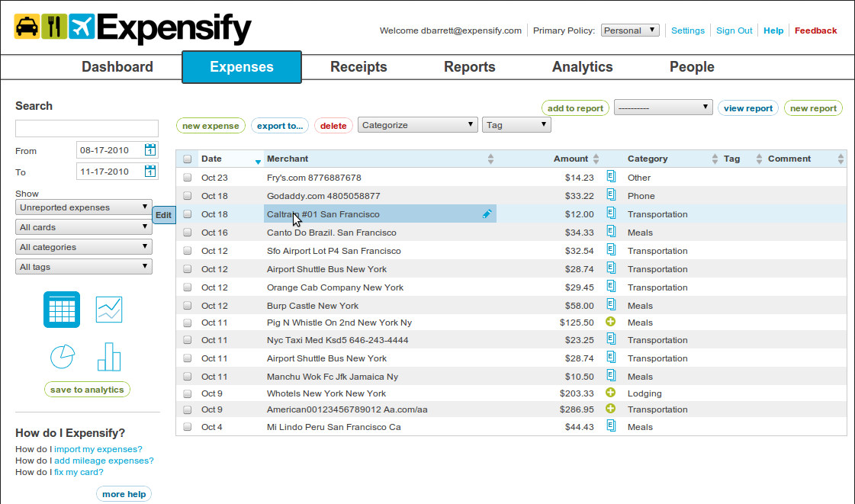
Task: Toggle the select-all checkbox in the table header
Action: 187,158
